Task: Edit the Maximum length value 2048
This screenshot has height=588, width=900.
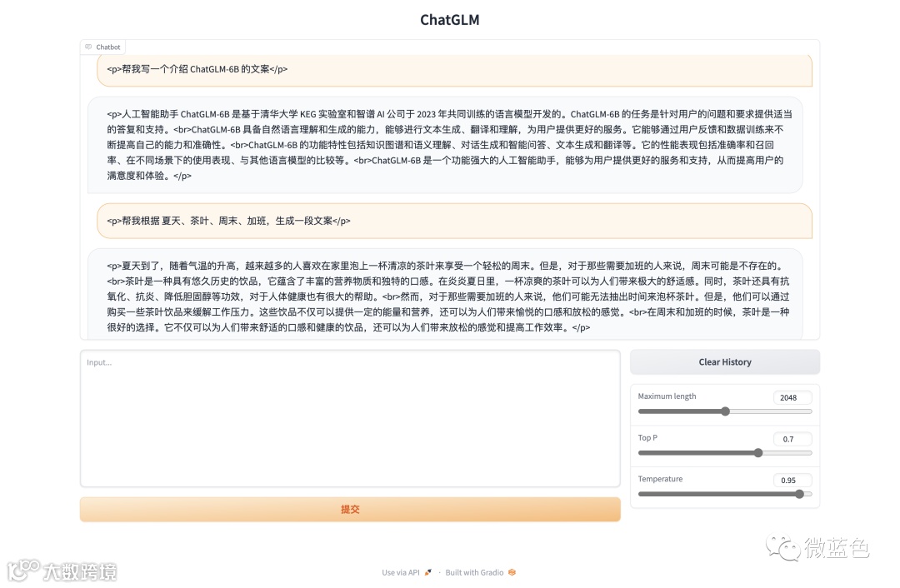Action: coord(792,397)
